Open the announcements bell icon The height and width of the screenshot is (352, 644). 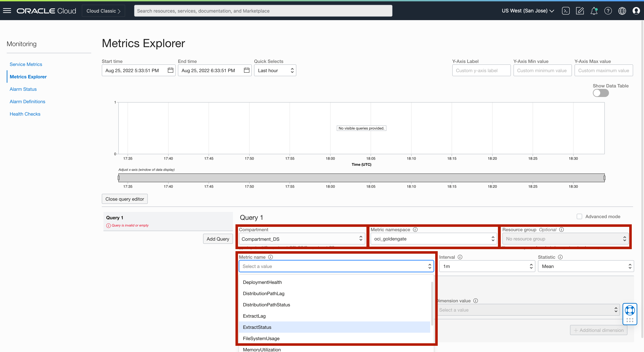pos(594,11)
